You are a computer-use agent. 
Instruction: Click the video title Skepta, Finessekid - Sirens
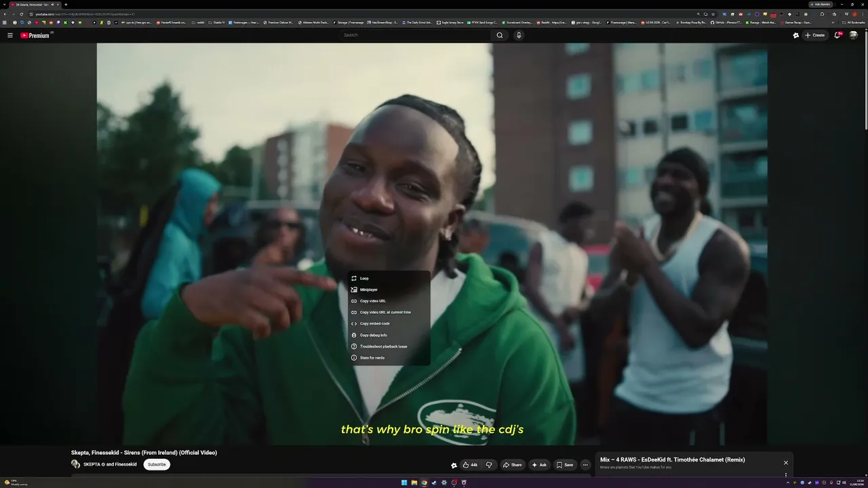pyautogui.click(x=144, y=453)
